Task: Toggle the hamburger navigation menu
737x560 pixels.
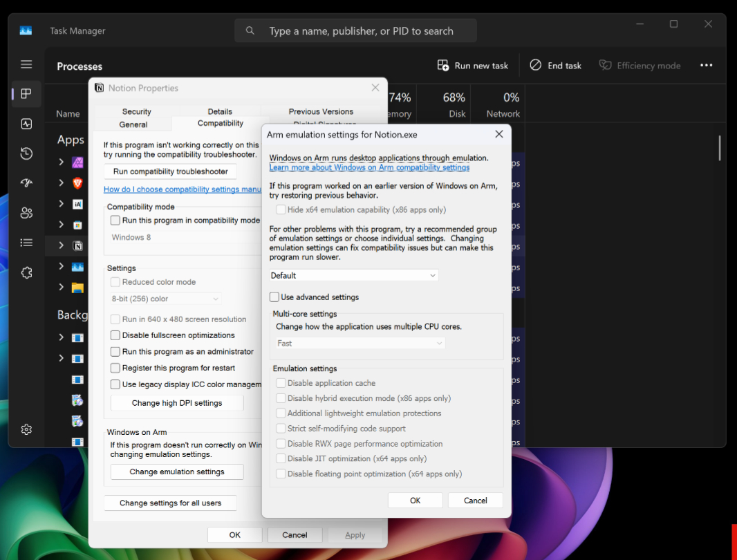Action: coord(26,65)
